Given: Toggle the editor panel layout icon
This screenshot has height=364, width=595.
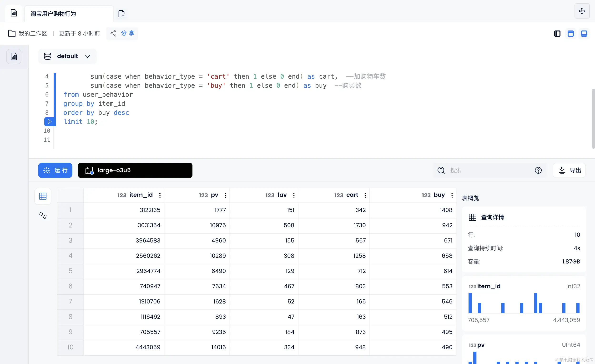Looking at the screenshot, I should (570, 34).
